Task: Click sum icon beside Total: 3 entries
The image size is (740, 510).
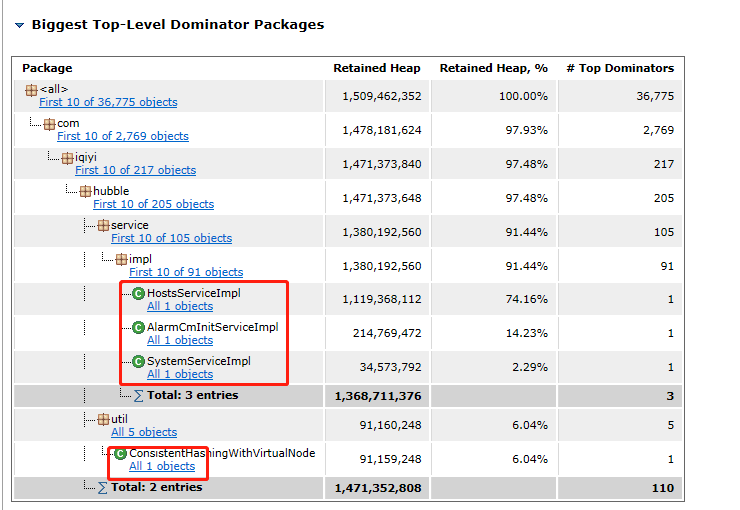Action: click(x=138, y=395)
